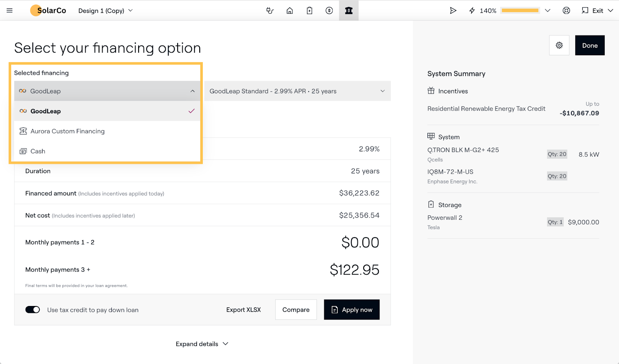
Task: Select the financing icon in toolbar
Action: click(x=349, y=10)
